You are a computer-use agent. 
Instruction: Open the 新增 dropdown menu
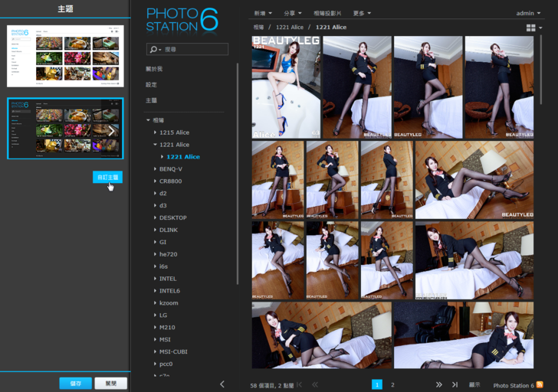point(263,13)
